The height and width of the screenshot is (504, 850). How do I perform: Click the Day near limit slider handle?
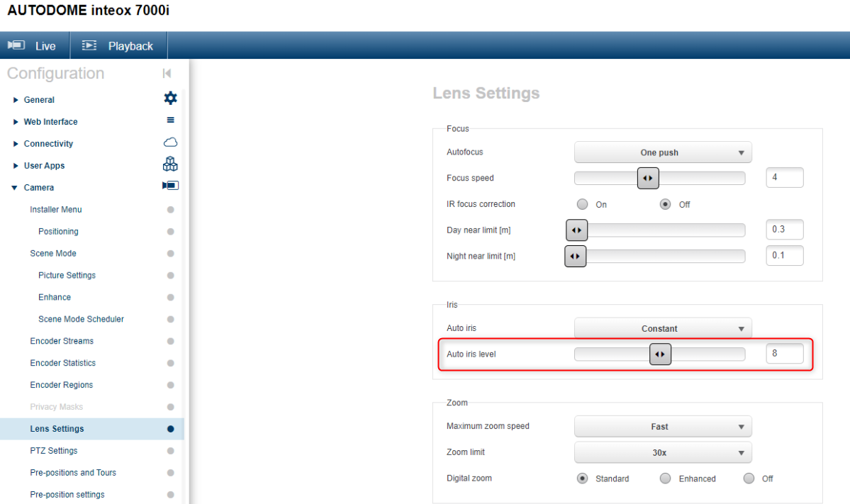(x=576, y=230)
